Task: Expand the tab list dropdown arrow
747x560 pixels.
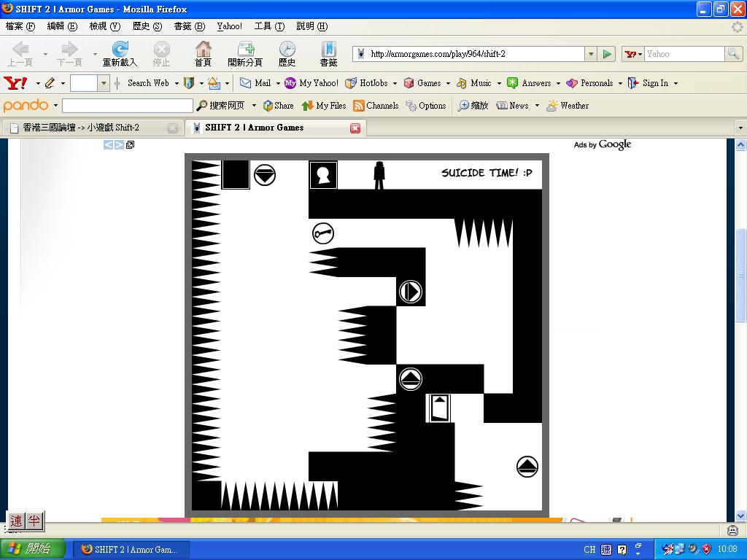Action: pos(740,128)
